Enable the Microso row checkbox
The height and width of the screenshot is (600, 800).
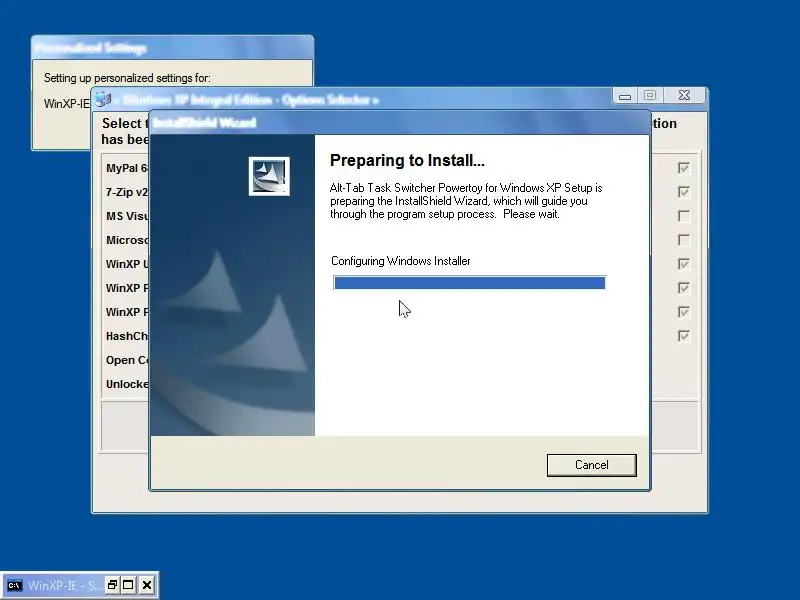684,240
